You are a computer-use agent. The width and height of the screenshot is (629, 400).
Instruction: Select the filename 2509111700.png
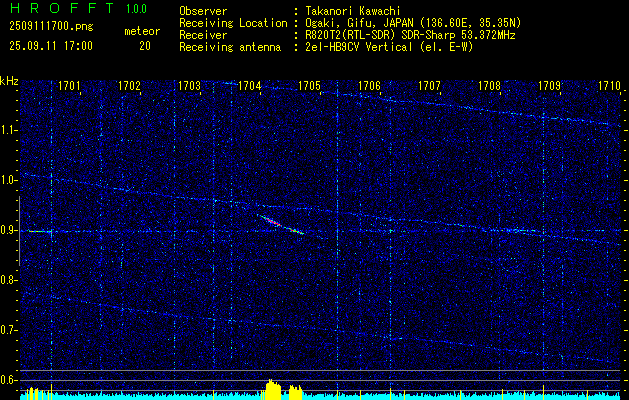[x=51, y=27]
